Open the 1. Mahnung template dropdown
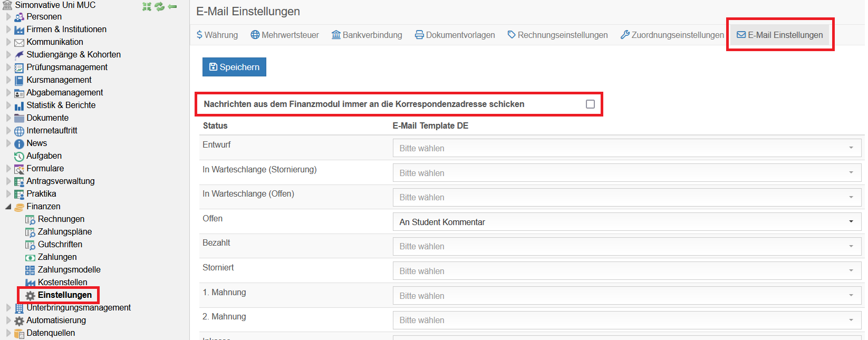The height and width of the screenshot is (340, 868). pos(627,296)
